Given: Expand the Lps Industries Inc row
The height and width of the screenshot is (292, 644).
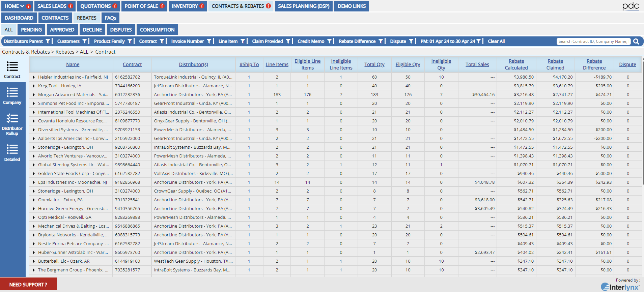Looking at the screenshot, I should (34, 182).
